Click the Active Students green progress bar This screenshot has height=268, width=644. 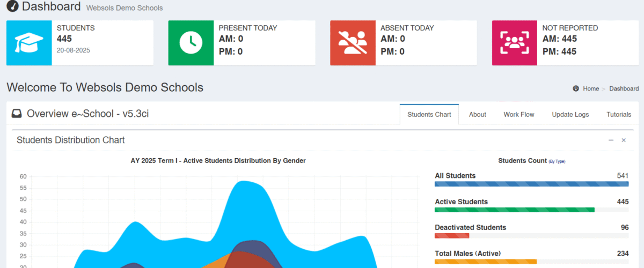tap(514, 210)
